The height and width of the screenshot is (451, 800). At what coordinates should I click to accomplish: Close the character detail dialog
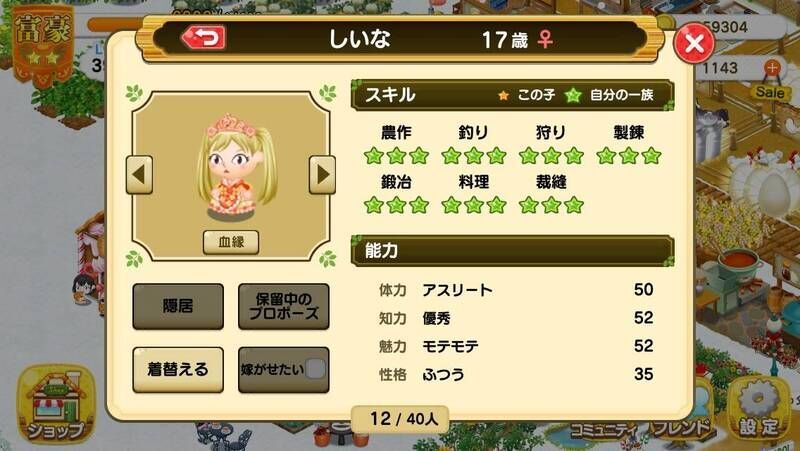(x=693, y=44)
